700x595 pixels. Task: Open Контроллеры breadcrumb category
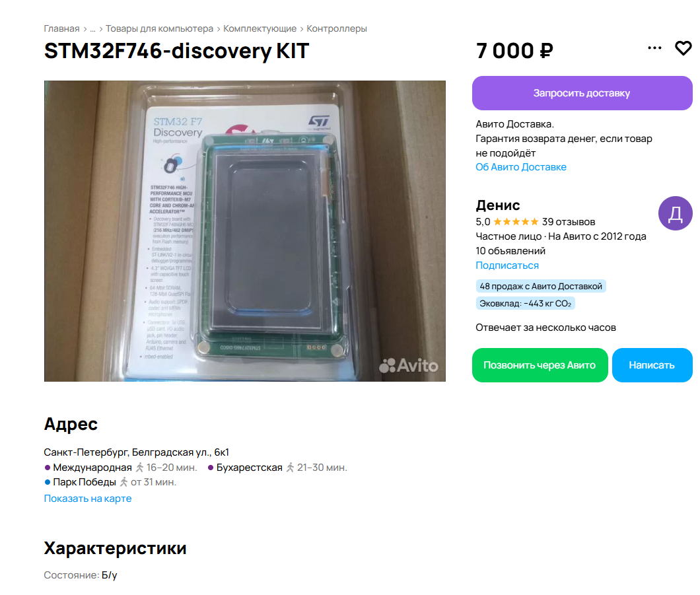point(337,28)
